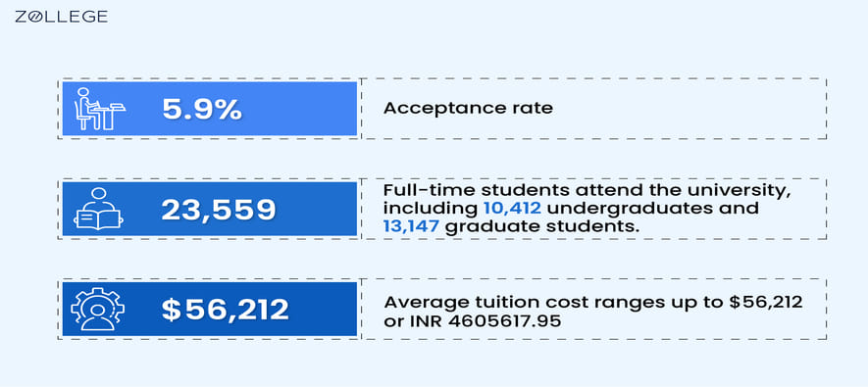This screenshot has height=387, width=868.
Task: Click the gear with person icon
Action: tap(98, 309)
